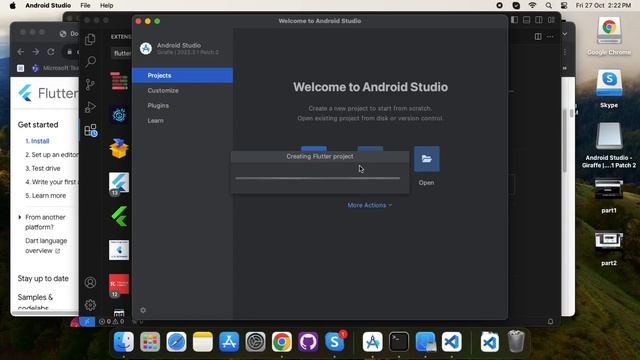Open App Store from the Dock
640x360 pixels.
tap(229, 342)
